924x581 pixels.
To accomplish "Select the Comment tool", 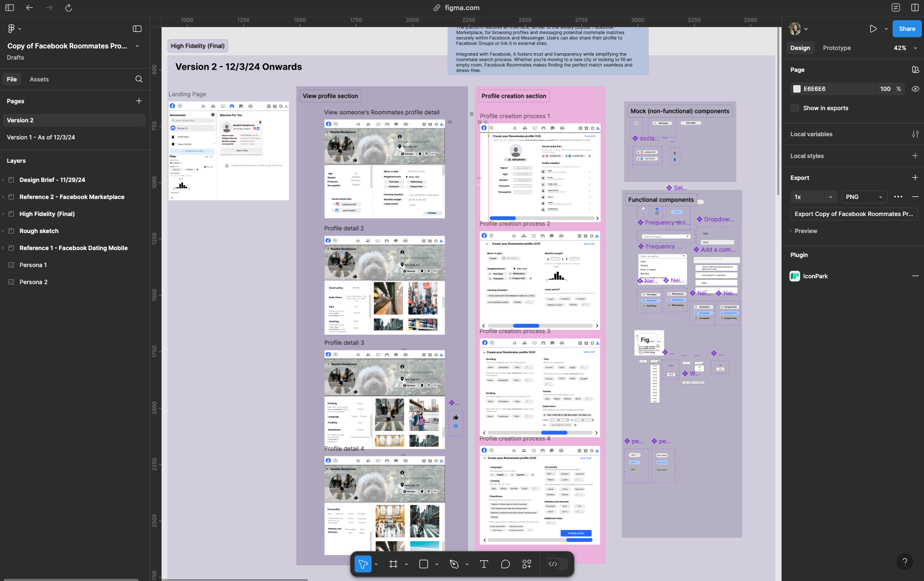I will [506, 564].
